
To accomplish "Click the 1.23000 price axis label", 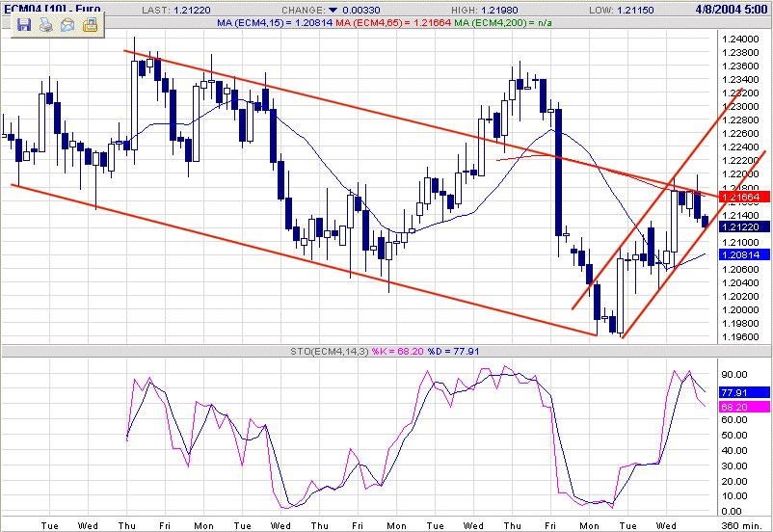I will [x=740, y=107].
